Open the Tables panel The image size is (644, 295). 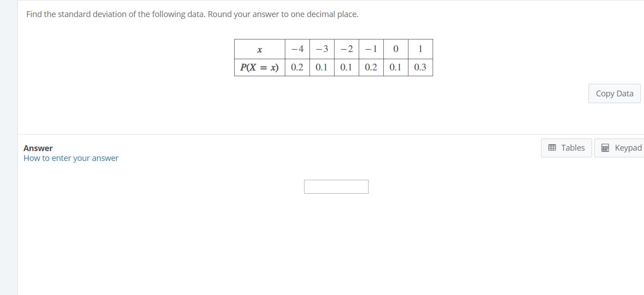click(x=566, y=147)
